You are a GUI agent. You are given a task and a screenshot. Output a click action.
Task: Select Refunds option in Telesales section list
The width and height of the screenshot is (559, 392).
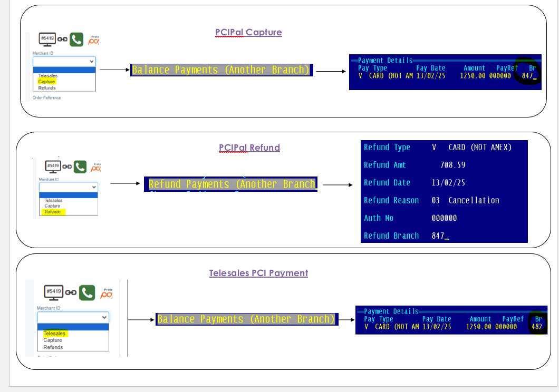coord(53,347)
